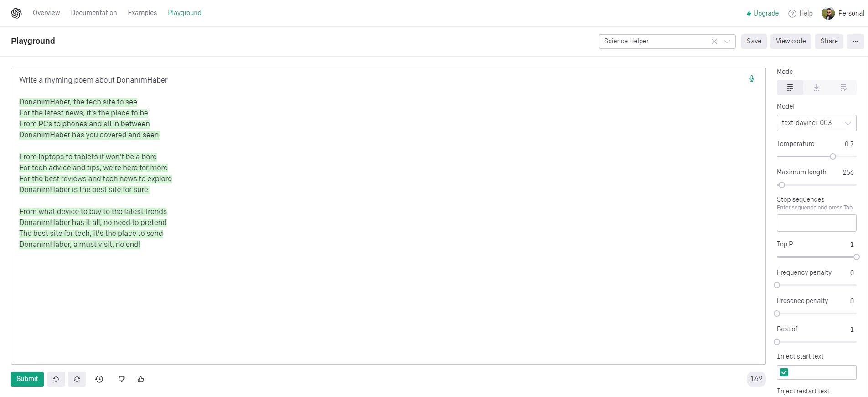Click the Maximum length value 256
This screenshot has height=397, width=868.
[x=848, y=172]
